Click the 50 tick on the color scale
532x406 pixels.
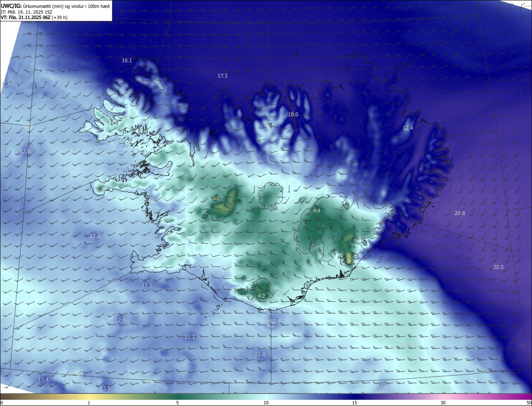click(x=529, y=403)
